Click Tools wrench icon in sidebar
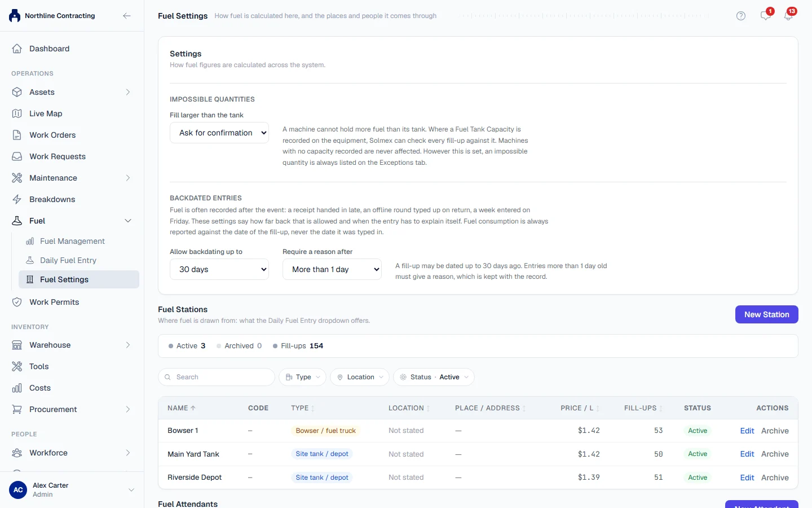Screen dimensions: 812x508 point(17,366)
